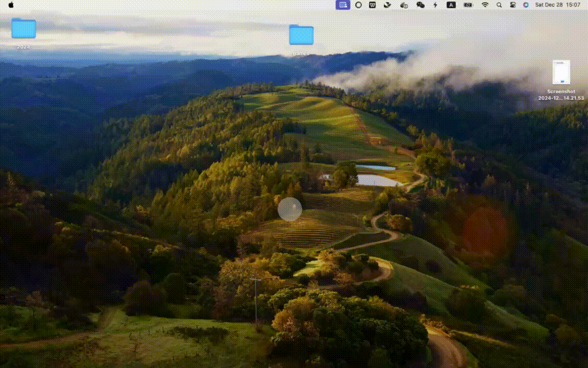Click the bird-shaped menu bar icon

[387, 5]
